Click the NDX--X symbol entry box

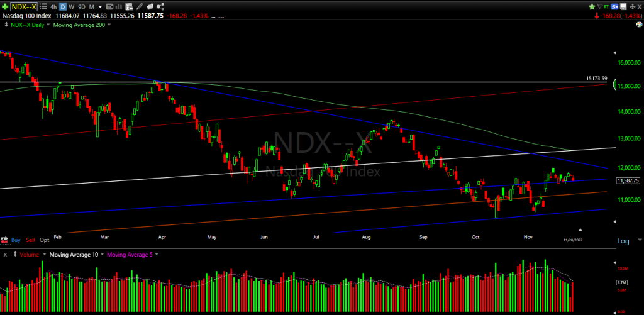(x=23, y=6)
